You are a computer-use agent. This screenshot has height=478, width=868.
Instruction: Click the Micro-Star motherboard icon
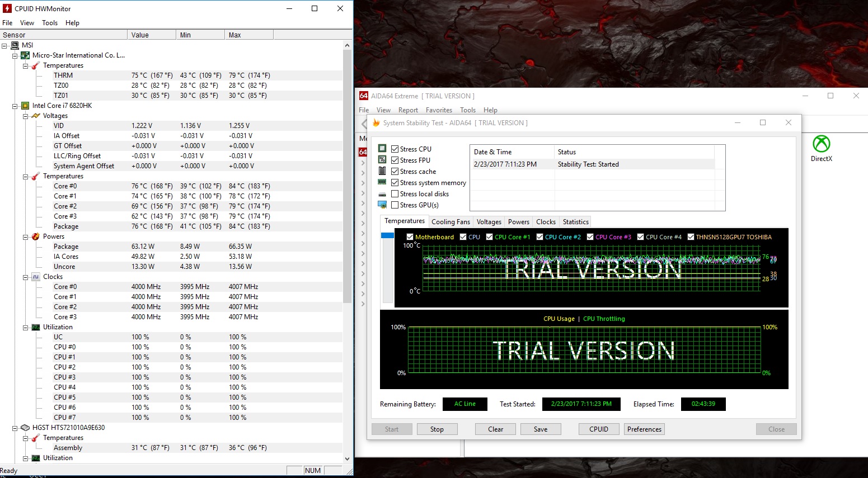[x=25, y=55]
